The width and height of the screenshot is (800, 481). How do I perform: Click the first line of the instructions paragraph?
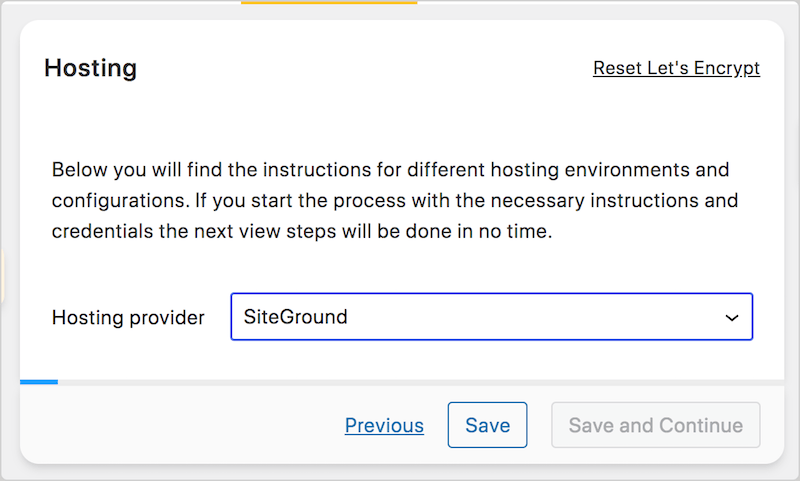(390, 169)
